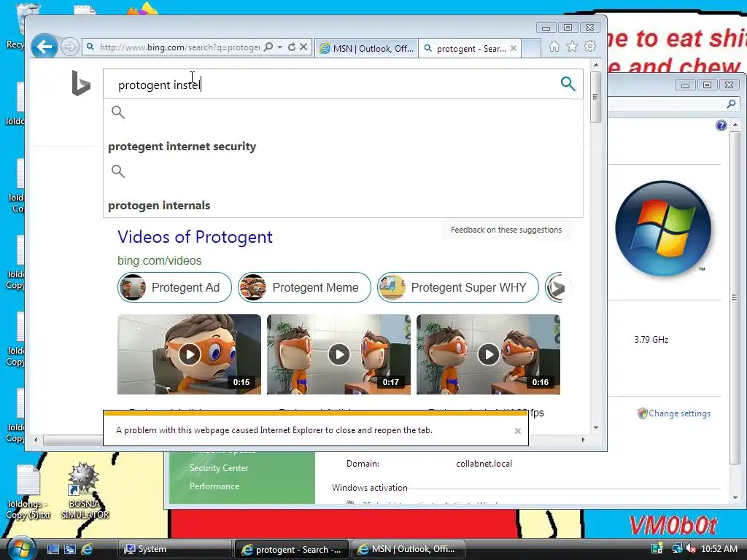Click the taskbar clock showing 10:52 AM

point(719,548)
